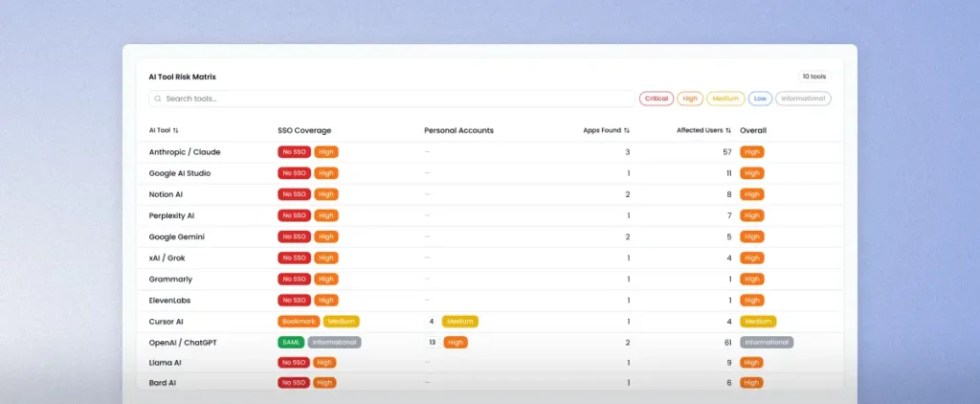Screen dimensions: 980x404
Task: Open the OpenAI / ChatGPT row
Action: click(183, 343)
